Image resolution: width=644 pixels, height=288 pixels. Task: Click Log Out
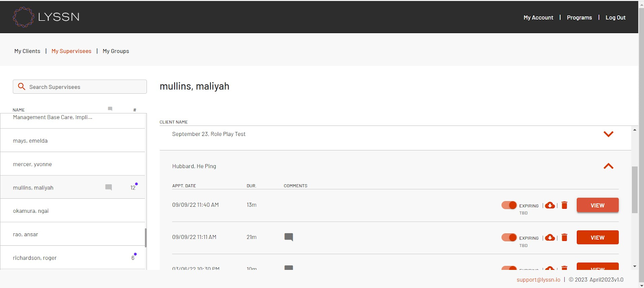pos(615,18)
